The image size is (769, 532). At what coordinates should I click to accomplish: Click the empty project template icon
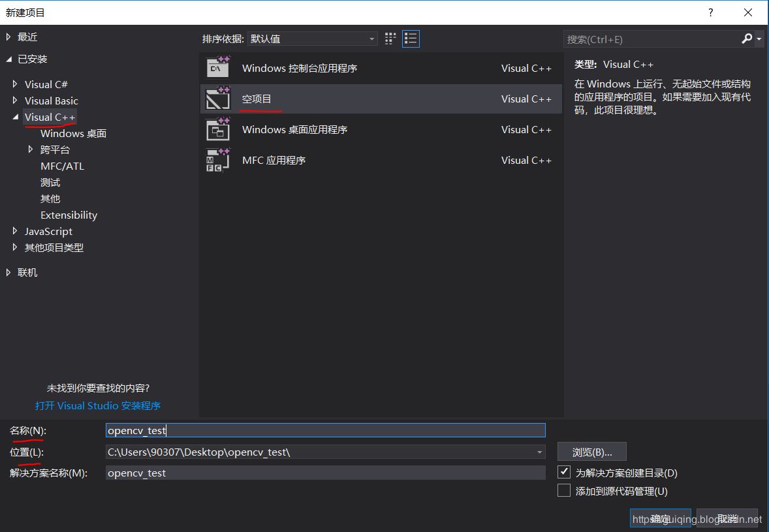click(x=218, y=99)
